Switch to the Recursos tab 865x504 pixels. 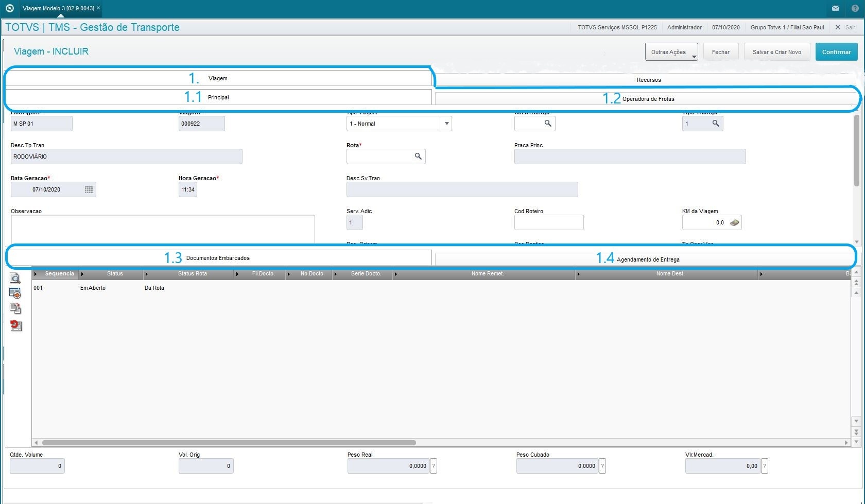coord(648,80)
